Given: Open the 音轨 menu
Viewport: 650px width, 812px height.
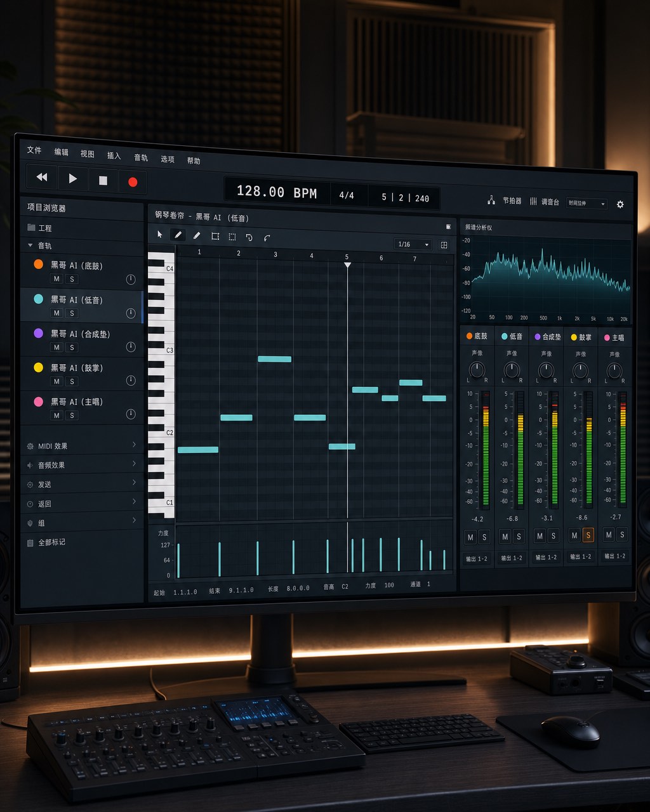Looking at the screenshot, I should pyautogui.click(x=141, y=157).
